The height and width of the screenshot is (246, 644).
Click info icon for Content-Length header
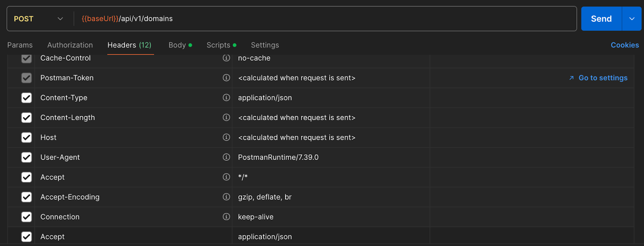click(226, 117)
